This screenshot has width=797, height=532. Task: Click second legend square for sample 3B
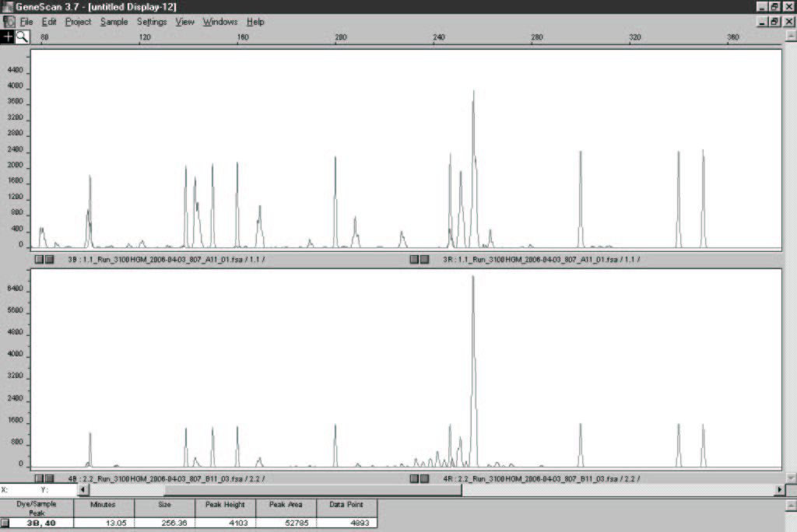click(49, 259)
